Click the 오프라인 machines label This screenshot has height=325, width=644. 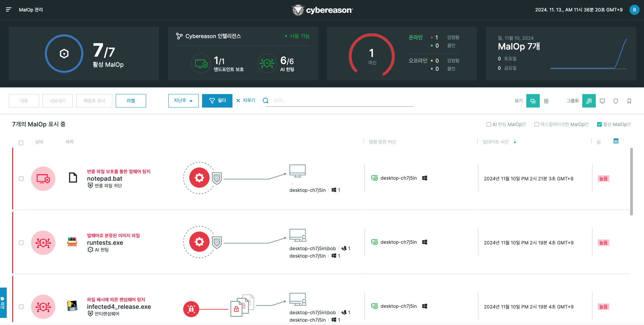(418, 61)
